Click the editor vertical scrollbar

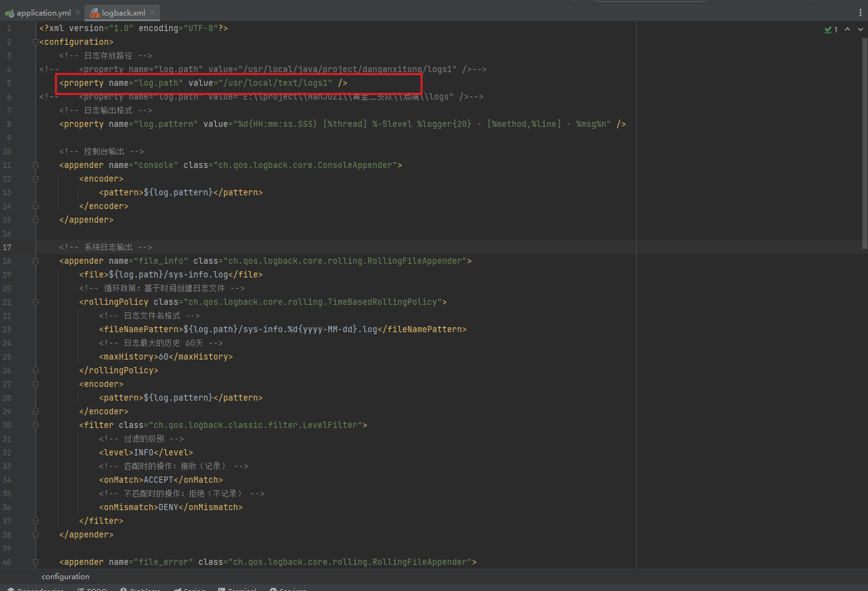coord(865,143)
